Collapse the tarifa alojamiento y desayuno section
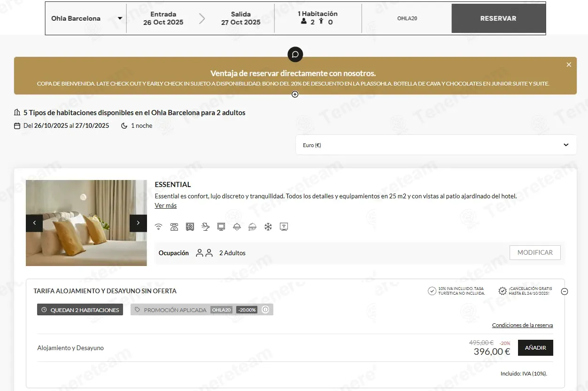The width and height of the screenshot is (588, 391). point(565,291)
